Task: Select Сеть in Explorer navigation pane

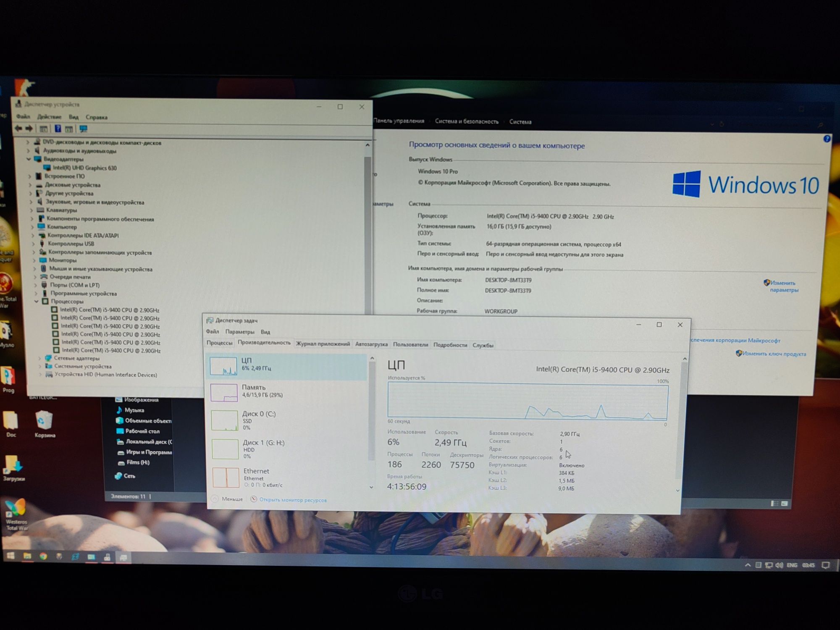Action: (125, 476)
